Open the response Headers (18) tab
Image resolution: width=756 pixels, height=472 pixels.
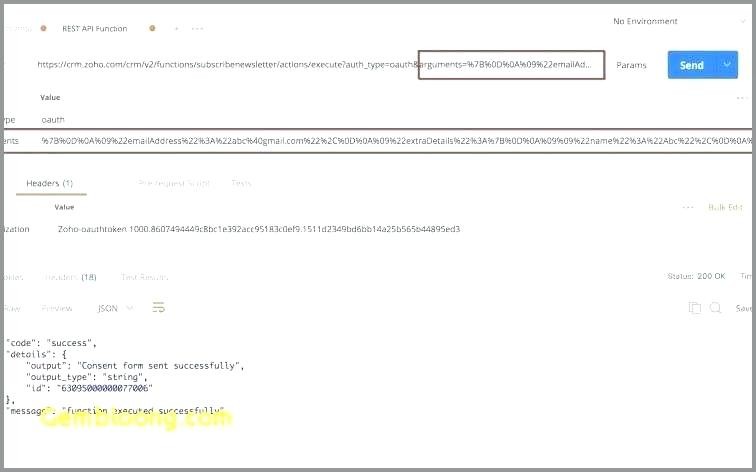coord(70,277)
